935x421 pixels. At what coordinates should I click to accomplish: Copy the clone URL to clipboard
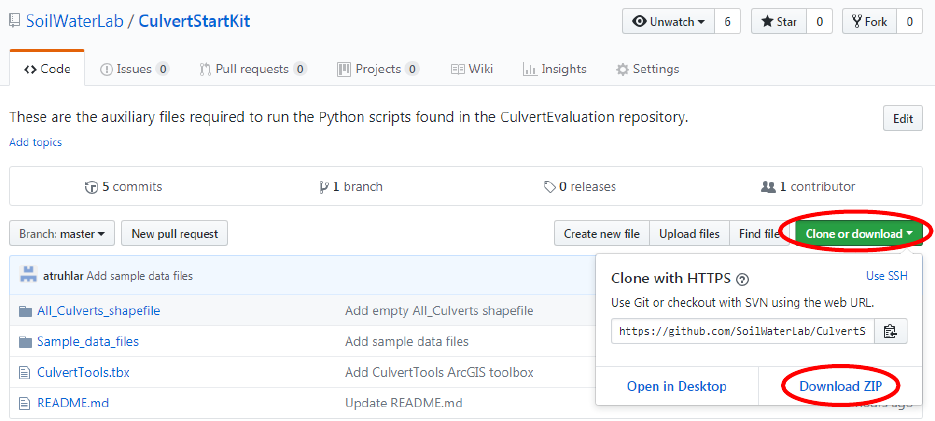[x=891, y=331]
